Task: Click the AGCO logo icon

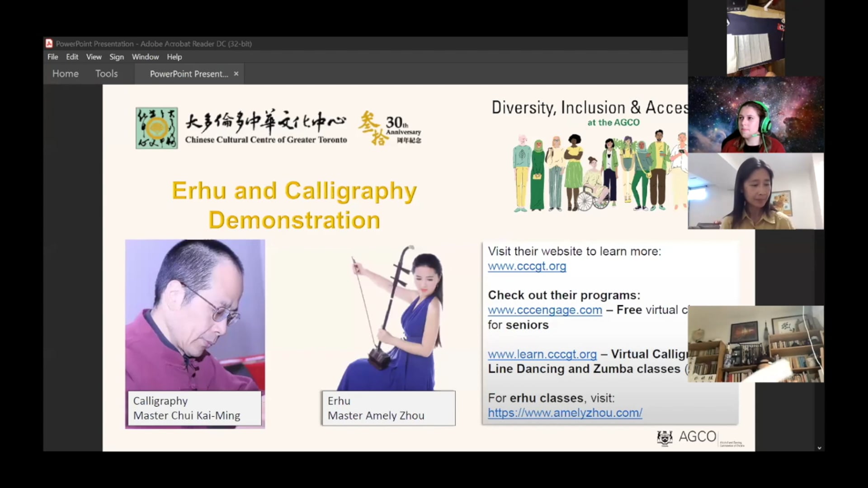Action: [x=665, y=437]
